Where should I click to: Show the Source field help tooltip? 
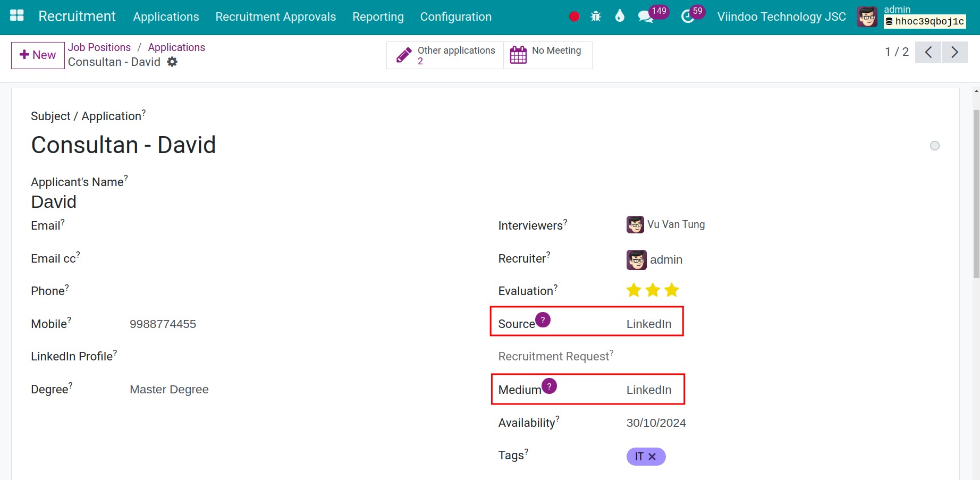[543, 320]
